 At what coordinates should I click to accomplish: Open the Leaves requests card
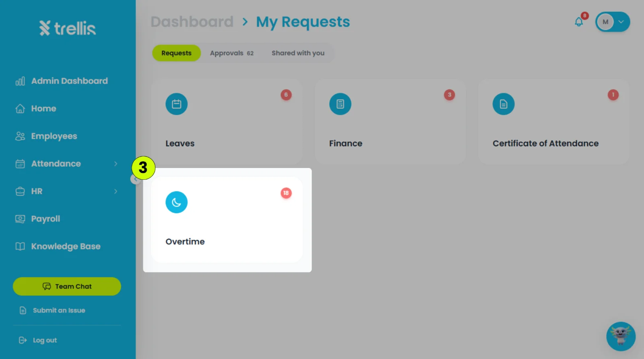click(x=227, y=121)
